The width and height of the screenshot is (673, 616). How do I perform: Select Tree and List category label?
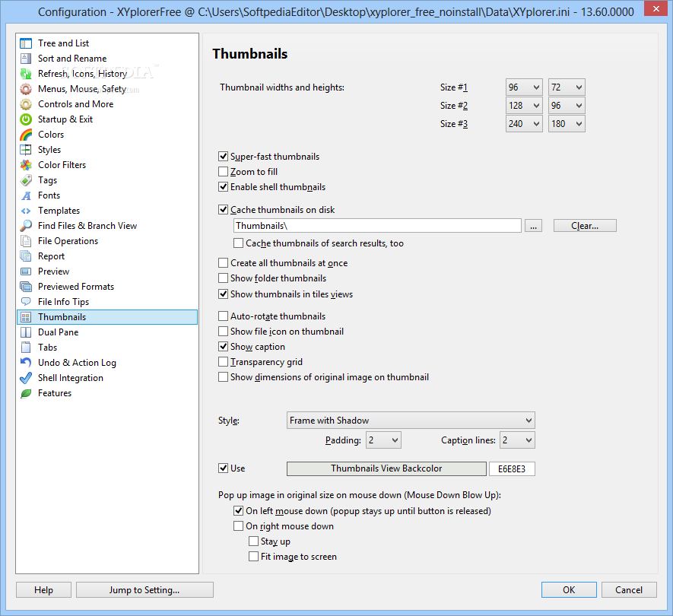click(x=64, y=43)
